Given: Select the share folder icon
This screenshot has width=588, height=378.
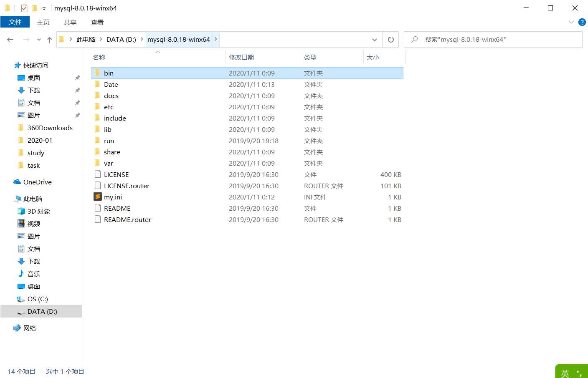Looking at the screenshot, I should click(97, 151).
